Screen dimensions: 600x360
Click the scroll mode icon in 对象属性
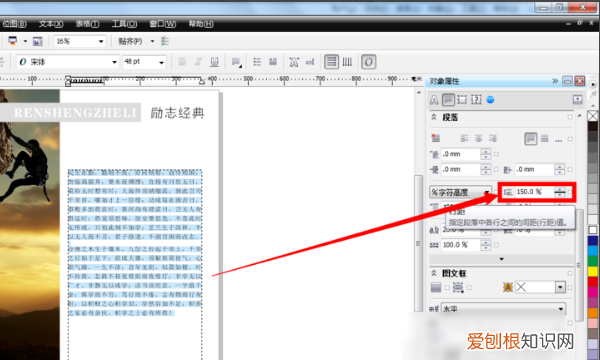pos(577,100)
